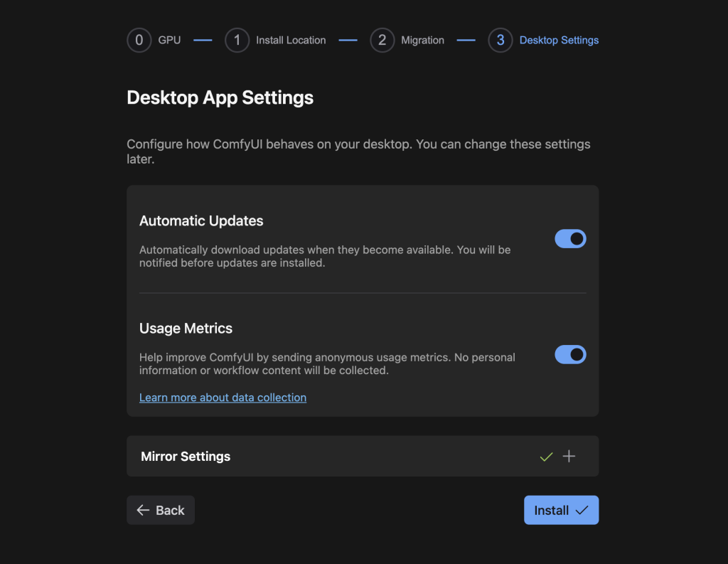Click the plus icon in Mirror Settings
This screenshot has height=564, width=728.
tap(569, 457)
